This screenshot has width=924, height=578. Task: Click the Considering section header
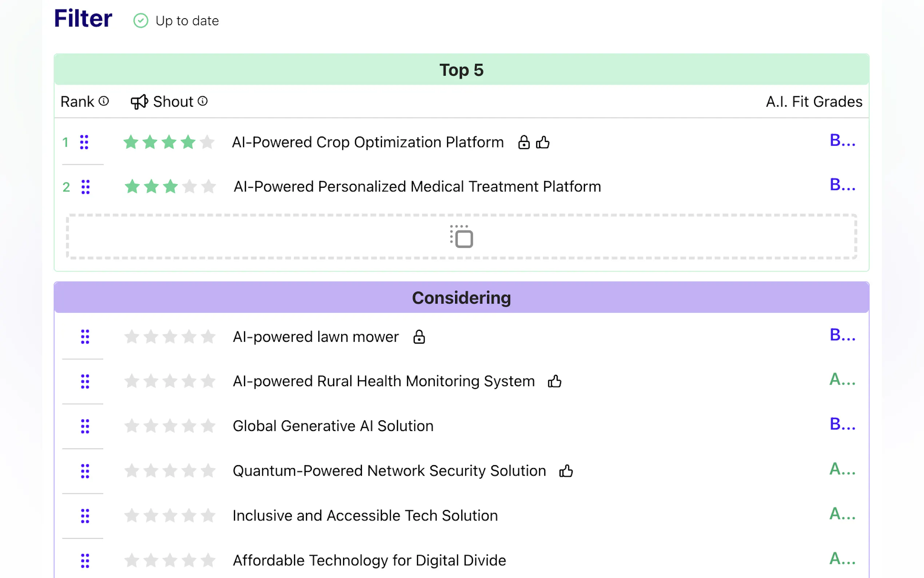click(461, 298)
